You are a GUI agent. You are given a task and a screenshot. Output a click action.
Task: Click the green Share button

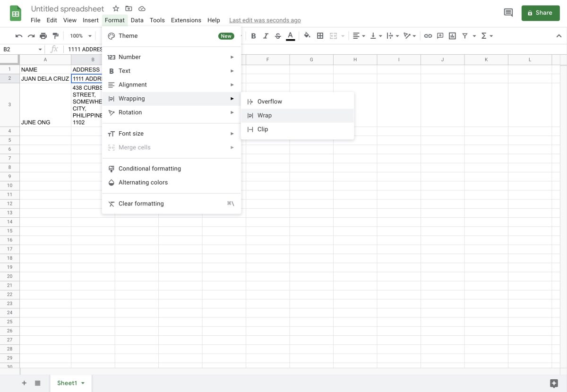(541, 13)
